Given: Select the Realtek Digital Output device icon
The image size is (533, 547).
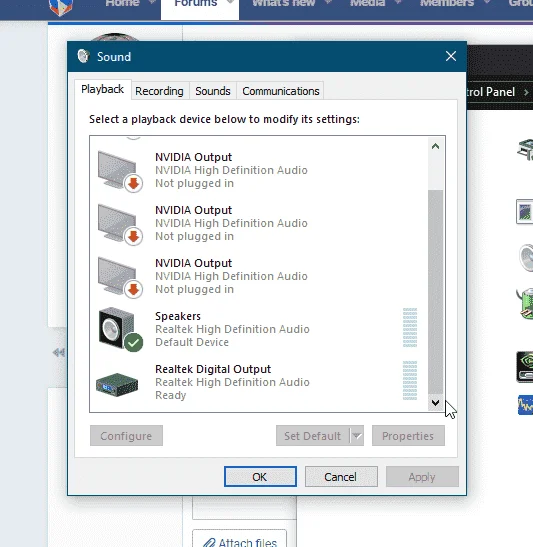Looking at the screenshot, I should pos(117,384).
